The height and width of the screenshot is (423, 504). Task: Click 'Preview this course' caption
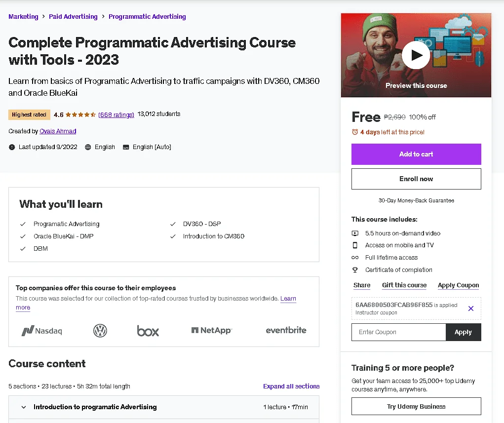tap(416, 86)
